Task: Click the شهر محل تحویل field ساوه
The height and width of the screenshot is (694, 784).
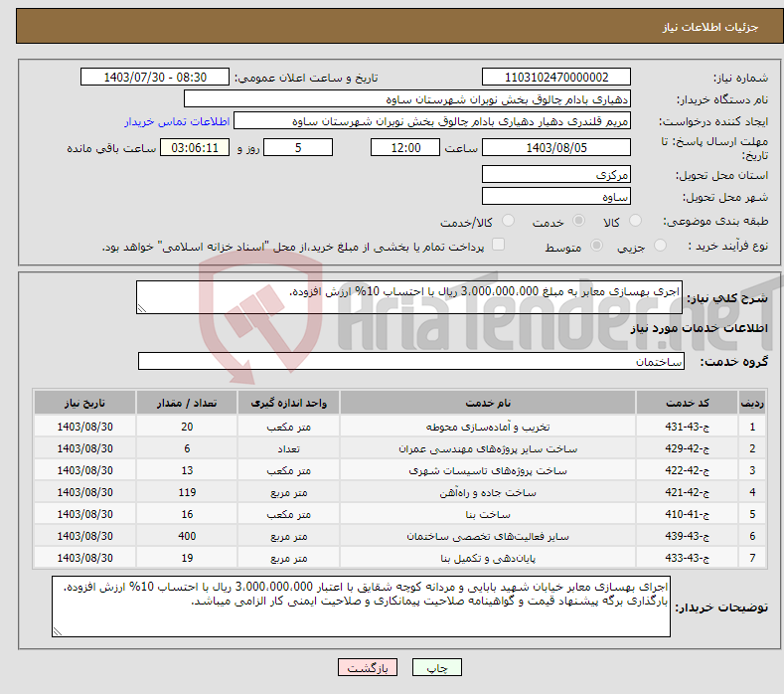Action: [x=556, y=196]
